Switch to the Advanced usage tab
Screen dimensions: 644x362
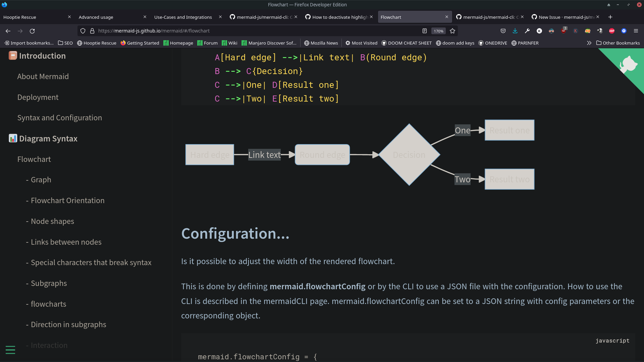tap(96, 17)
